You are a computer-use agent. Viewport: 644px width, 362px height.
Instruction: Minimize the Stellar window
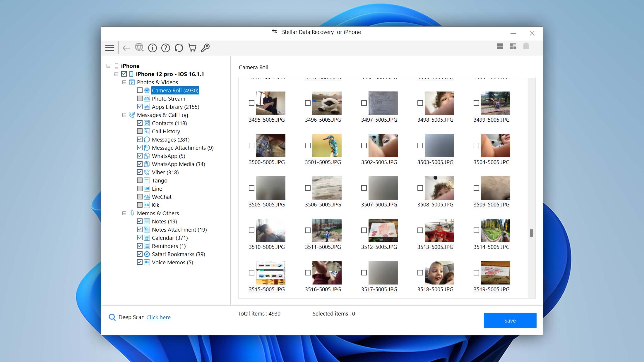(513, 33)
